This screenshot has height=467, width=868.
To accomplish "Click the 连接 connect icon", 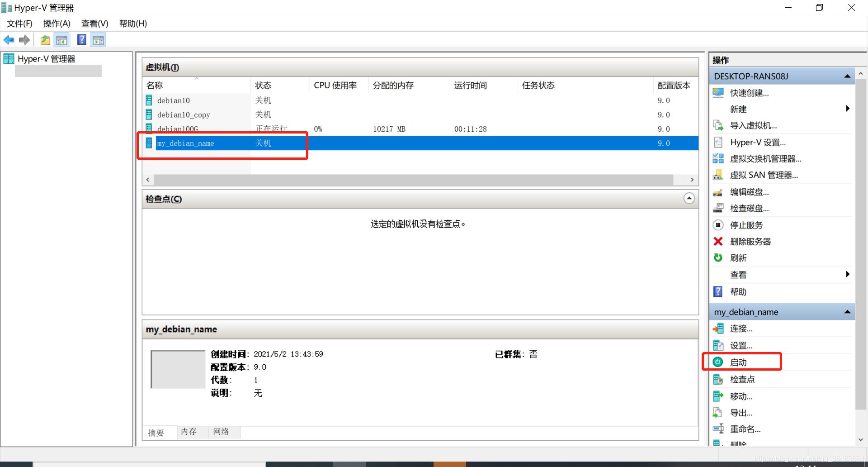I will [x=718, y=329].
